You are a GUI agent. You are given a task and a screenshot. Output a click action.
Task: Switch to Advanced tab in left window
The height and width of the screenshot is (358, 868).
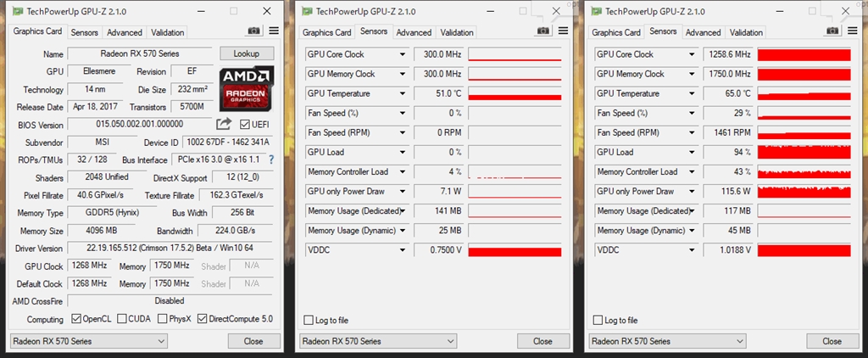(125, 32)
